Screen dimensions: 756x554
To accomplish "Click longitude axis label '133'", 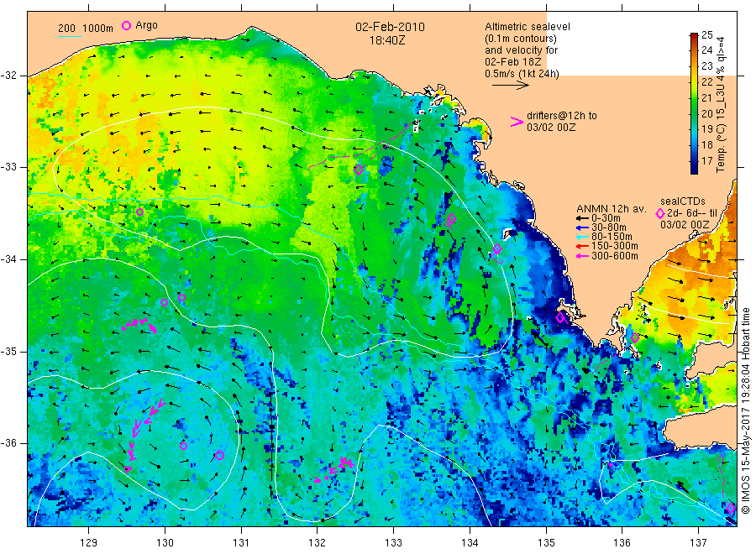I will pos(393,543).
